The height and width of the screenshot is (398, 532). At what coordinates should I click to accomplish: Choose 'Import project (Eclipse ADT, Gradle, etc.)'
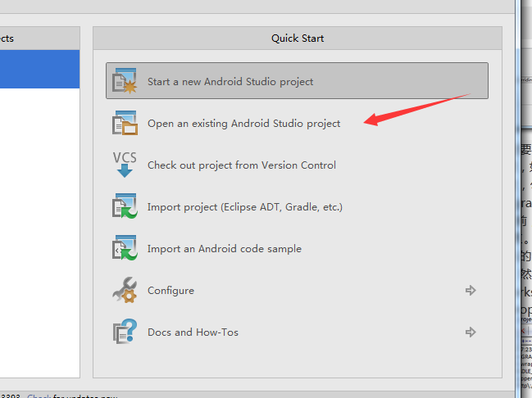point(244,207)
